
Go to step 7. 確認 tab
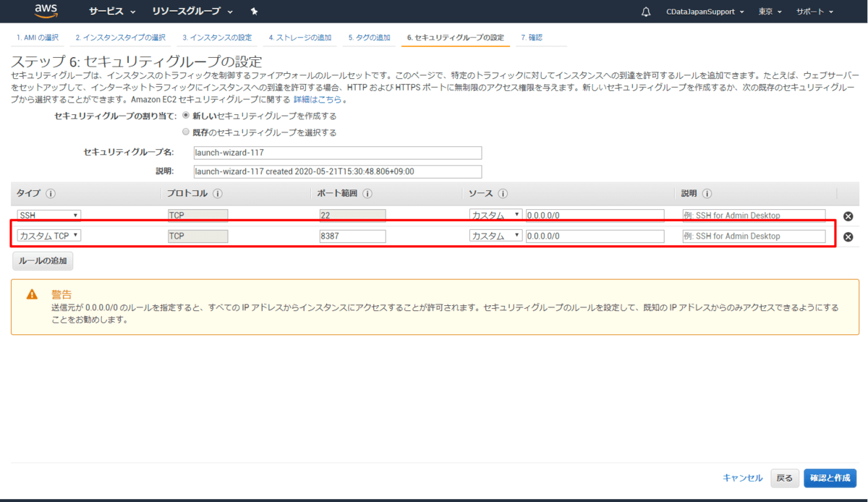click(x=532, y=37)
